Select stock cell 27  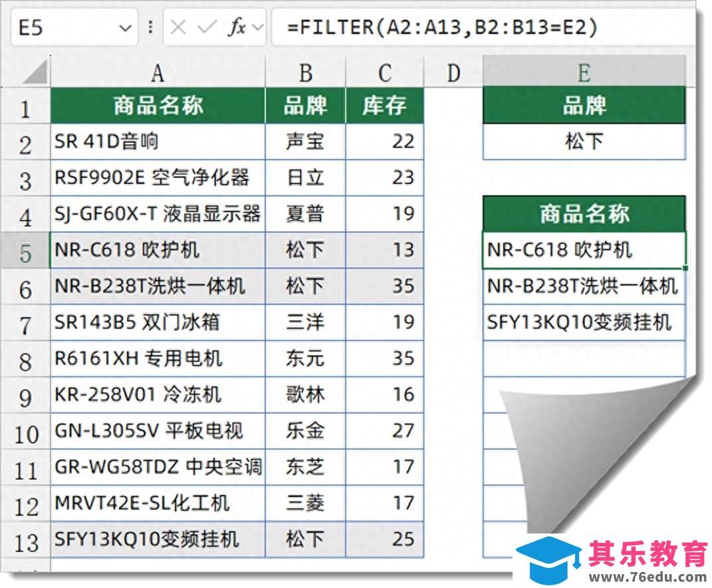[385, 431]
